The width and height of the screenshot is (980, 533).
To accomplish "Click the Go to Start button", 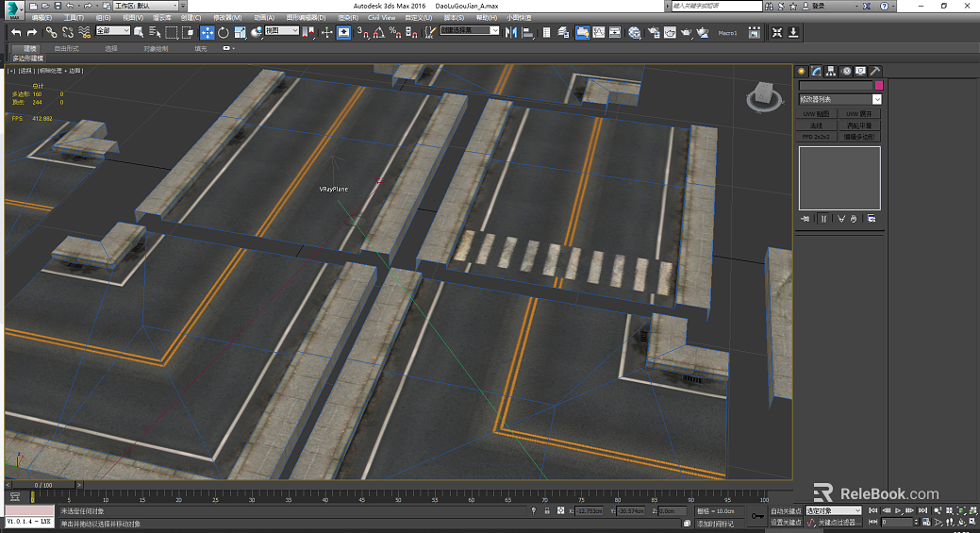I will point(873,510).
